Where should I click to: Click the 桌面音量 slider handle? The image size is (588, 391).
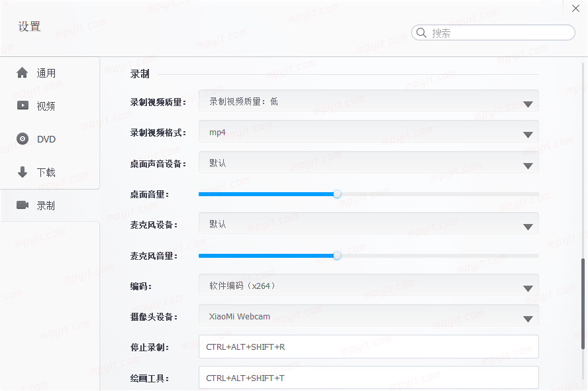click(x=337, y=194)
